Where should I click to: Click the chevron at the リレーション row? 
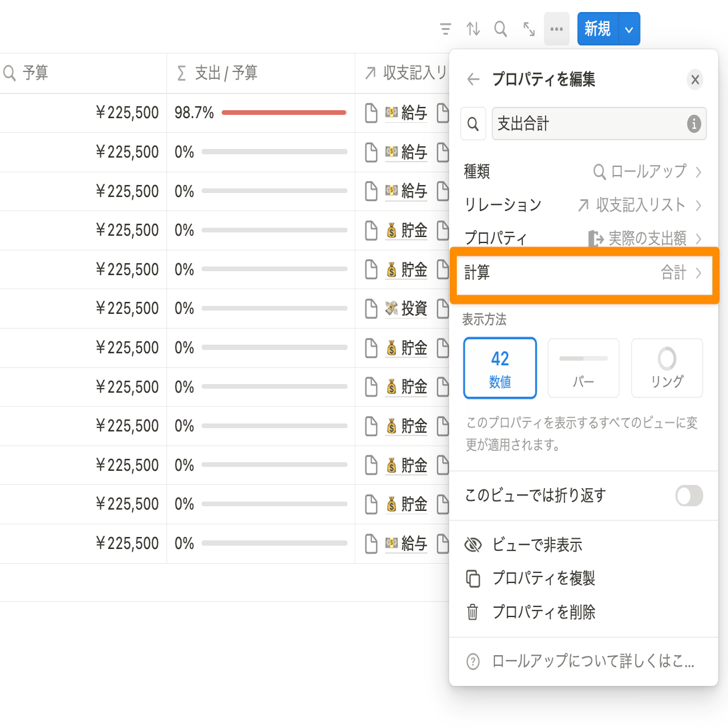pyautogui.click(x=699, y=205)
